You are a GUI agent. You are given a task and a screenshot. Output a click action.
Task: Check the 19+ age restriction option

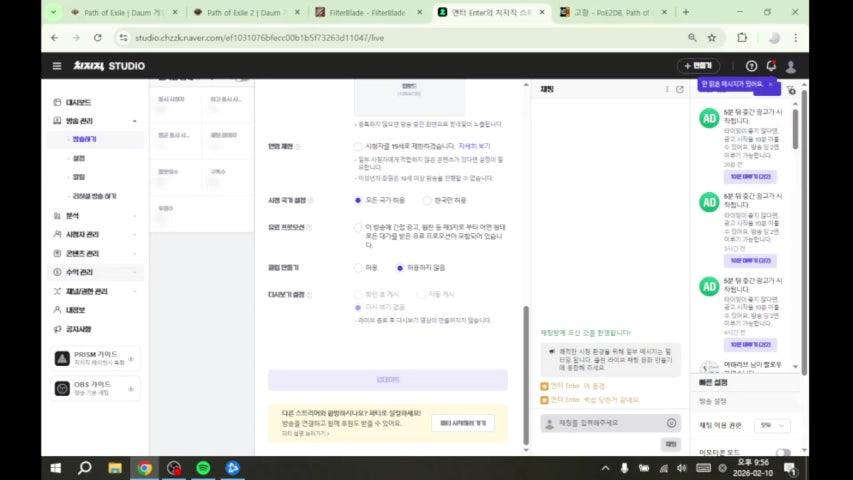coord(357,146)
